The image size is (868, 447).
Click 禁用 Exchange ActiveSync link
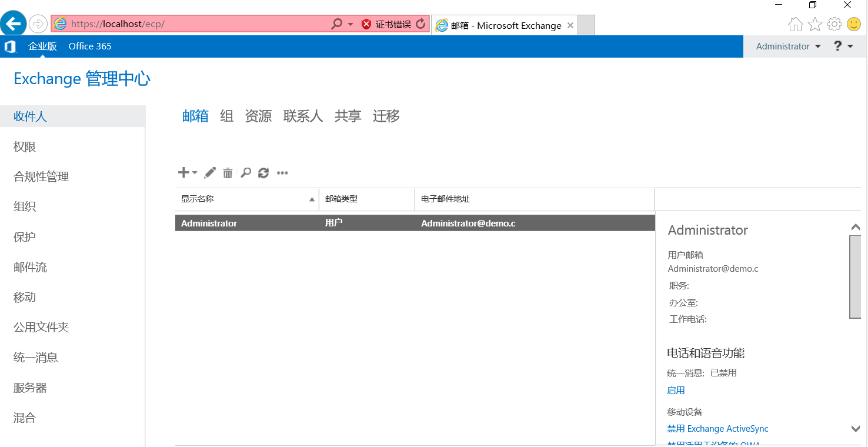[x=717, y=429]
